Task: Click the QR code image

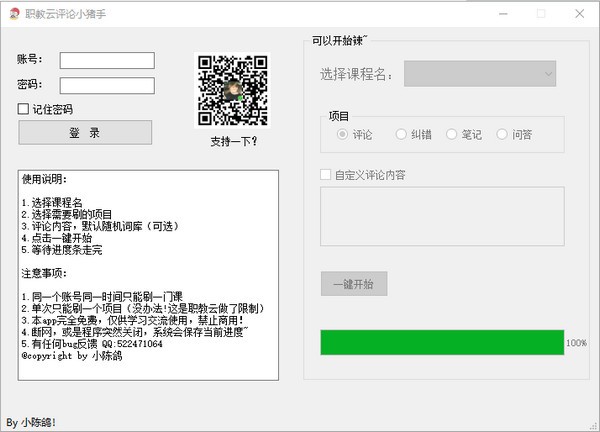Action: [x=234, y=90]
